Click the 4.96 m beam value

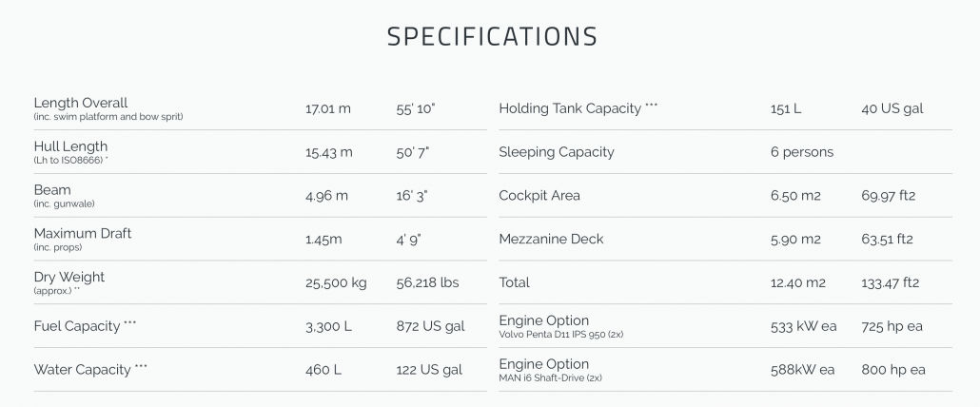[x=326, y=195]
